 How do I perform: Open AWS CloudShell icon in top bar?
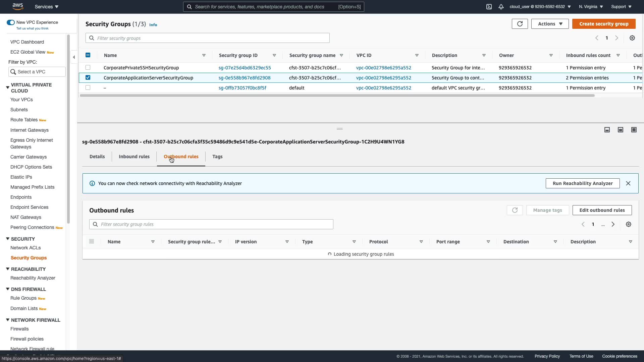coord(489,7)
